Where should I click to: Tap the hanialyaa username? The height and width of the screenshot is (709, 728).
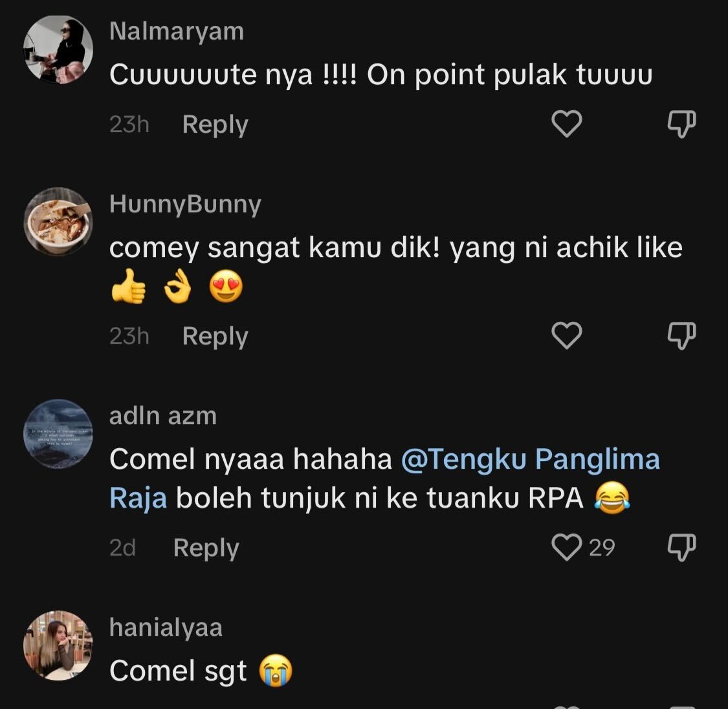coord(166,627)
